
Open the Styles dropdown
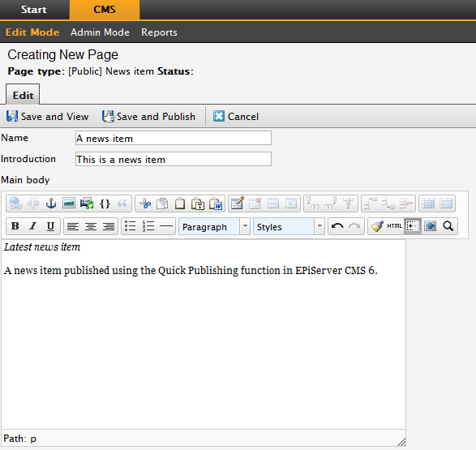tap(289, 226)
